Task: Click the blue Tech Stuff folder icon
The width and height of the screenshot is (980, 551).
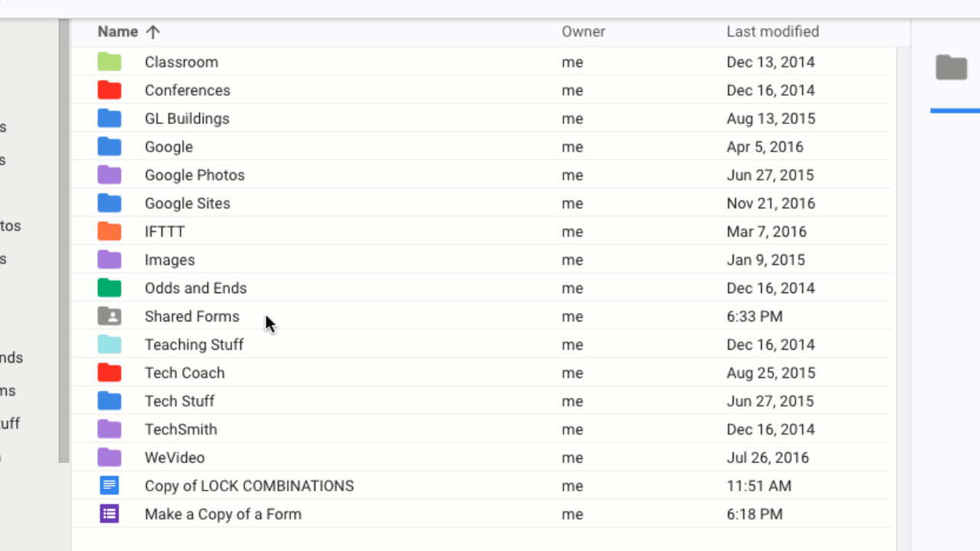Action: [109, 402]
